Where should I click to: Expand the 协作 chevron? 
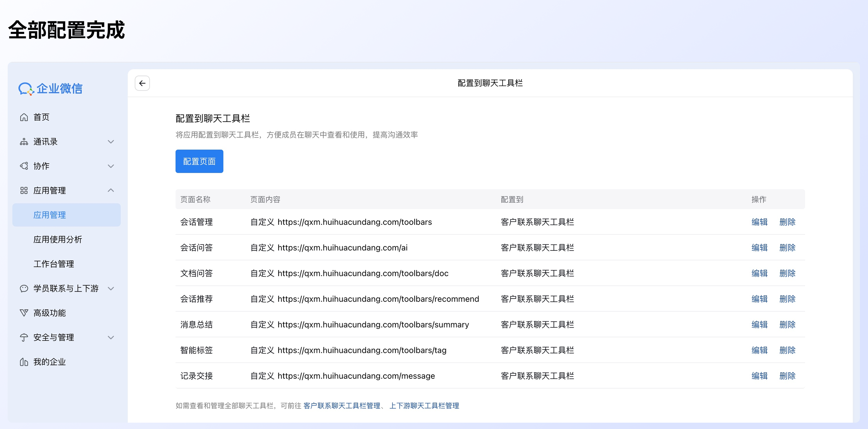[x=111, y=166]
